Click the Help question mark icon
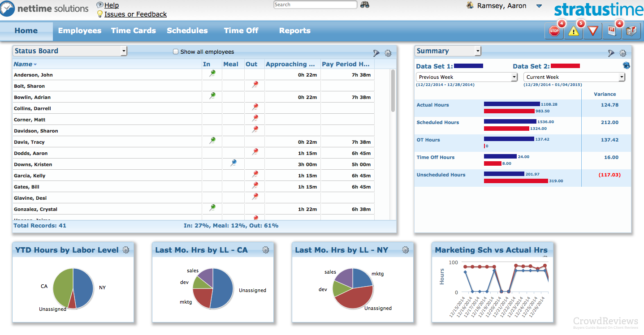Viewport: 644px width, 335px height. coord(100,5)
